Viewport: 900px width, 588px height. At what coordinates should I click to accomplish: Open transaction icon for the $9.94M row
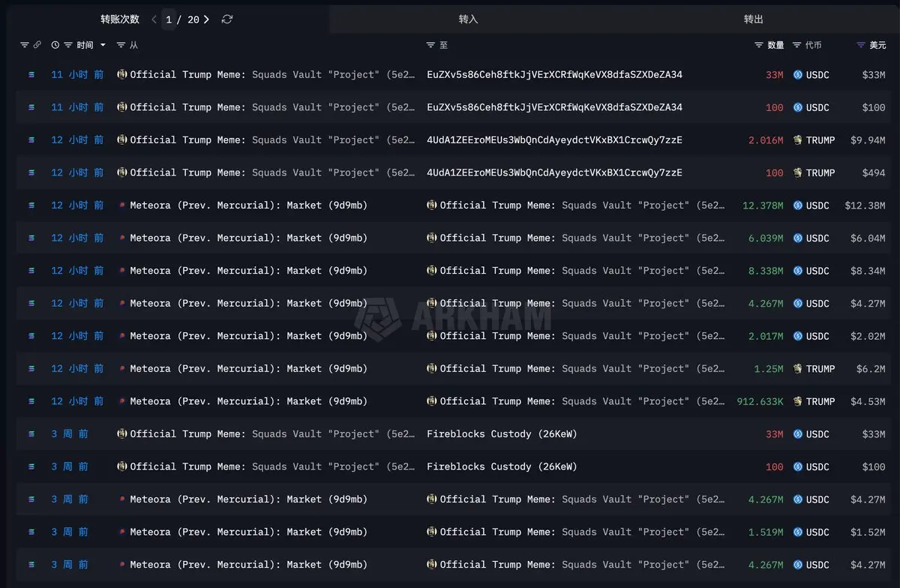[x=31, y=140]
